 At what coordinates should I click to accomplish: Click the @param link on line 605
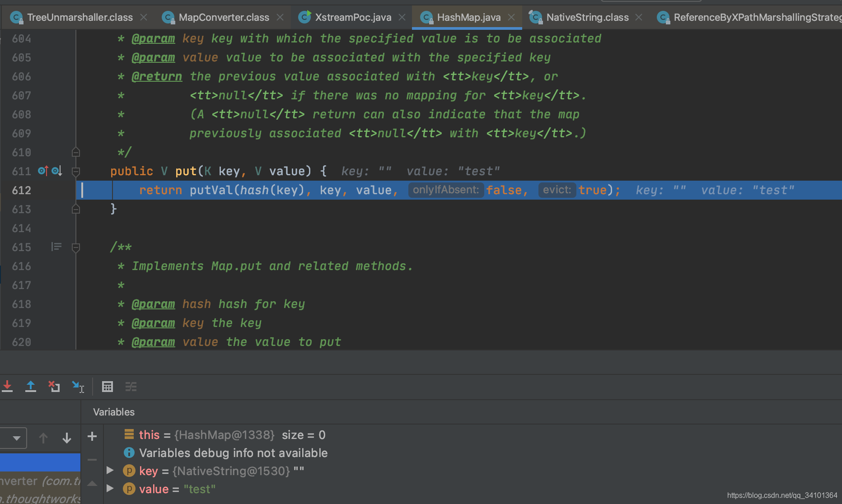point(153,57)
